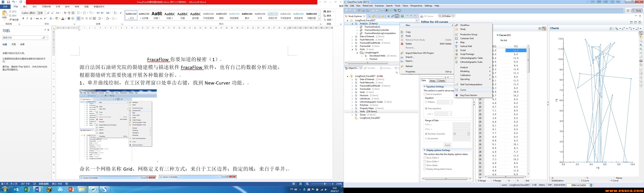Click the Format Painter brush icon
This screenshot has height=193, width=644.
pos(10,20)
